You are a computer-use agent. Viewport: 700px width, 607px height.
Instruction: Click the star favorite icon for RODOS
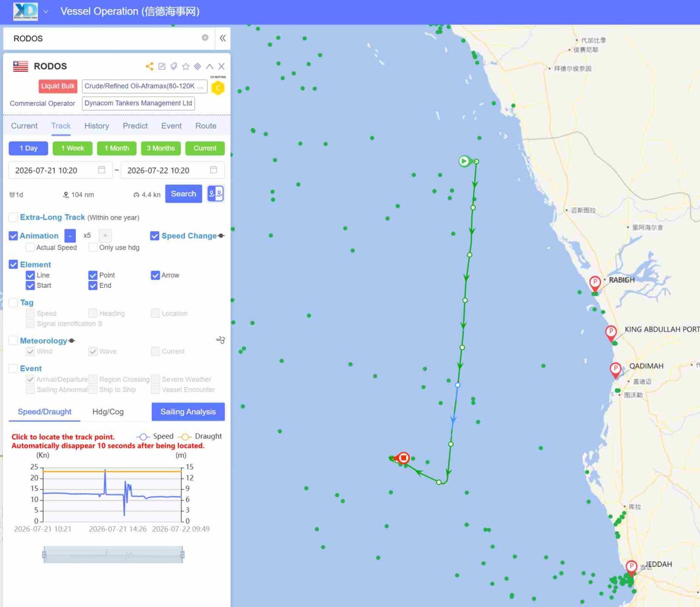pyautogui.click(x=186, y=67)
